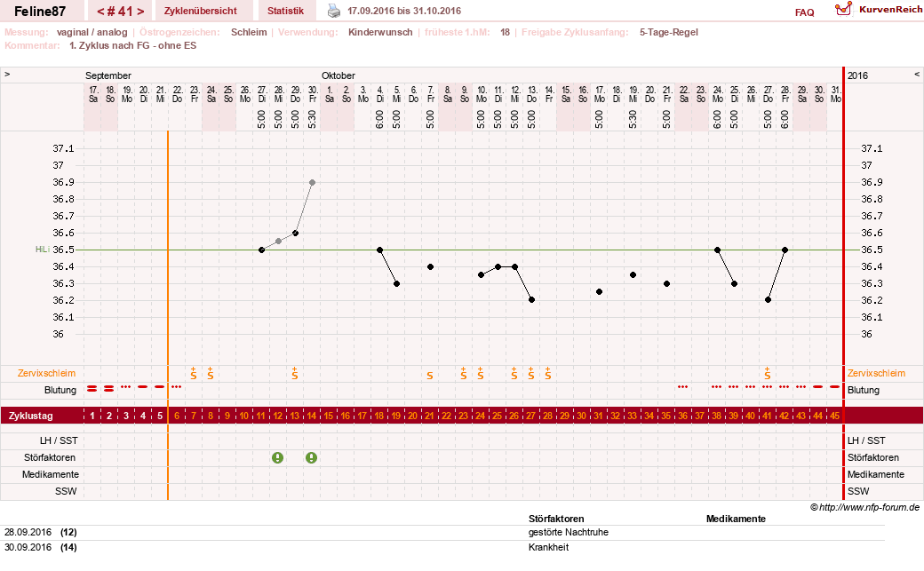Click the Medikamente column heading in notes
This screenshot has height=571, width=924.
coord(736,519)
